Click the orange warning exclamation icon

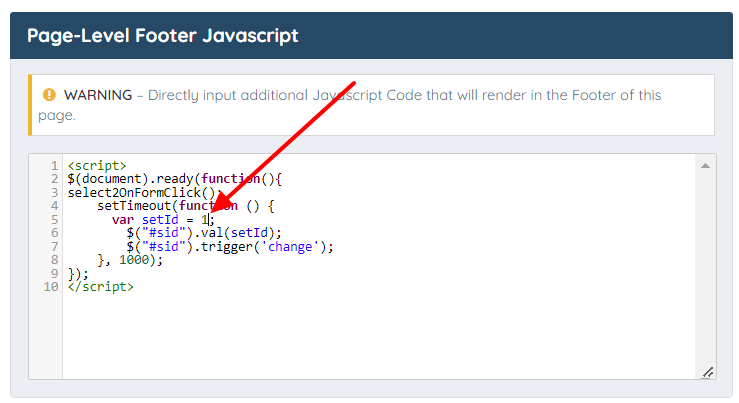click(x=49, y=95)
